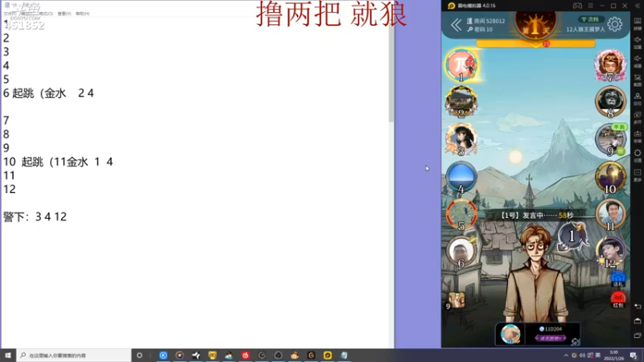Tap player 2 avatar in game
Screen dimensions: 644x362
click(x=461, y=102)
